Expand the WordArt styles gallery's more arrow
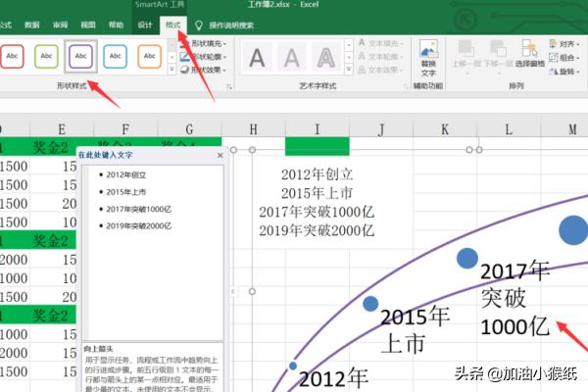This screenshot has height=392, width=588. point(349,70)
